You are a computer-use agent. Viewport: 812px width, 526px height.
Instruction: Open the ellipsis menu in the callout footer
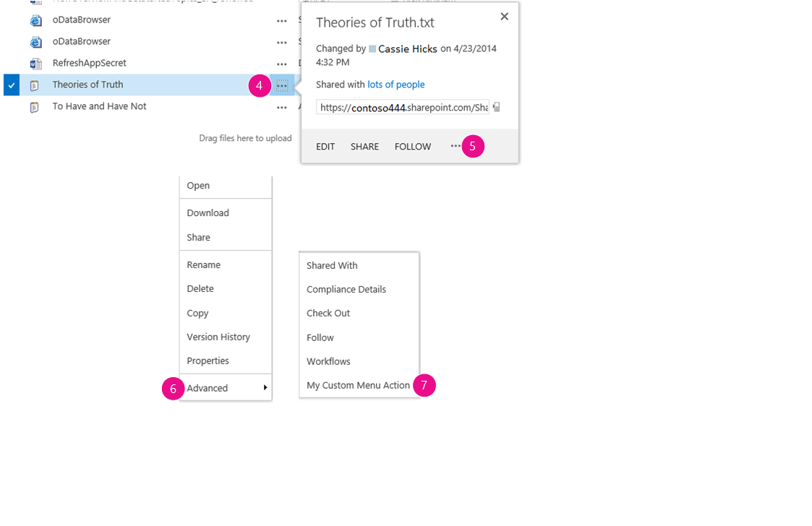tap(456, 146)
